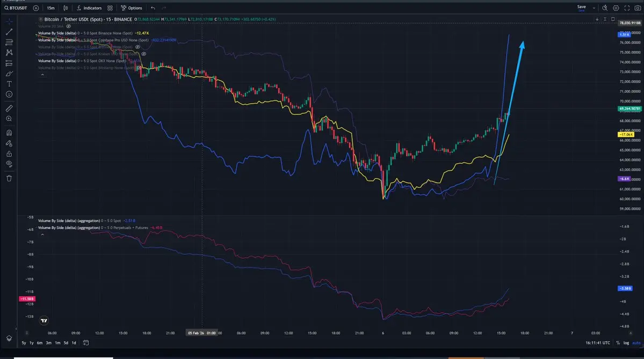644x359 pixels.
Task: Select Perpetuals + Futures aggregation legend
Action: coord(100,228)
